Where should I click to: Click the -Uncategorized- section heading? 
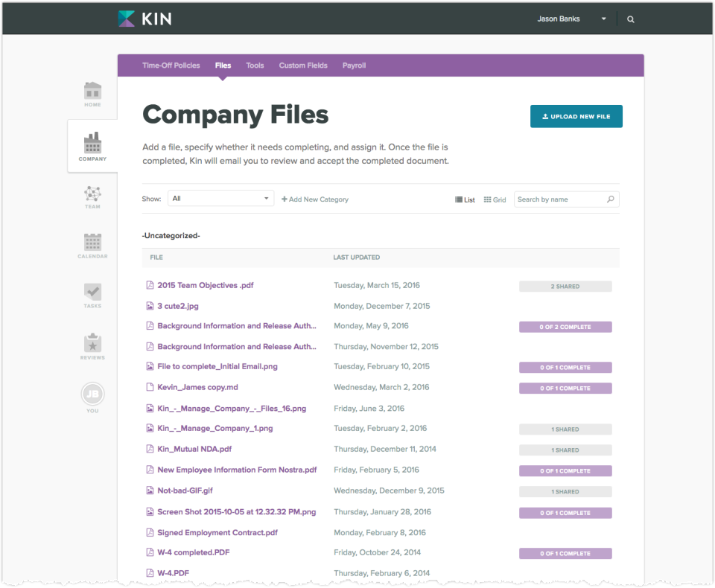[x=171, y=236]
